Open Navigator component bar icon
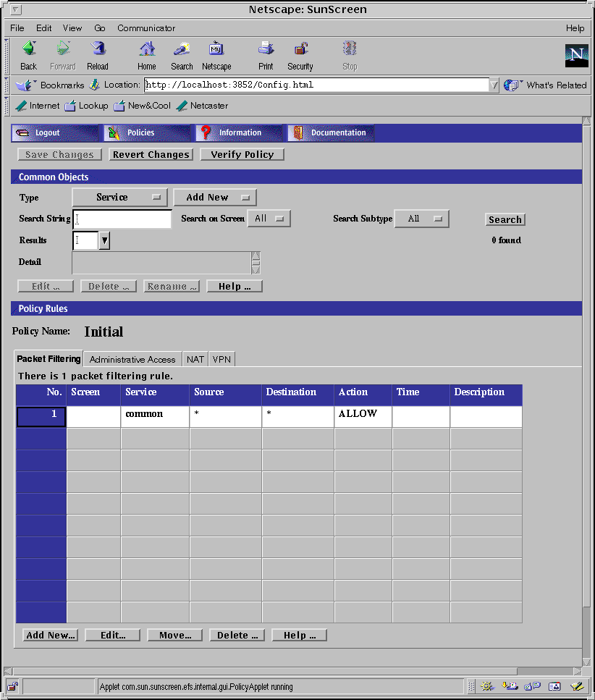This screenshot has height=700, width=595. tap(487, 686)
